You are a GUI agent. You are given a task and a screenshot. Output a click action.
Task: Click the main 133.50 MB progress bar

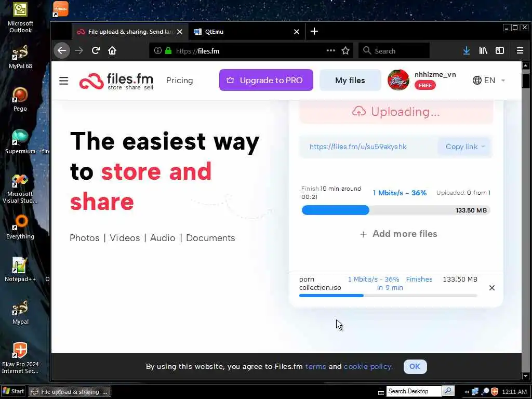[x=396, y=210]
